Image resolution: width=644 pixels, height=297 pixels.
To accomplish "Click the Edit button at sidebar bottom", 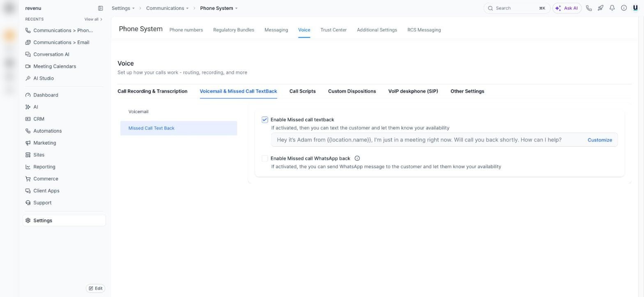I will coord(96,288).
